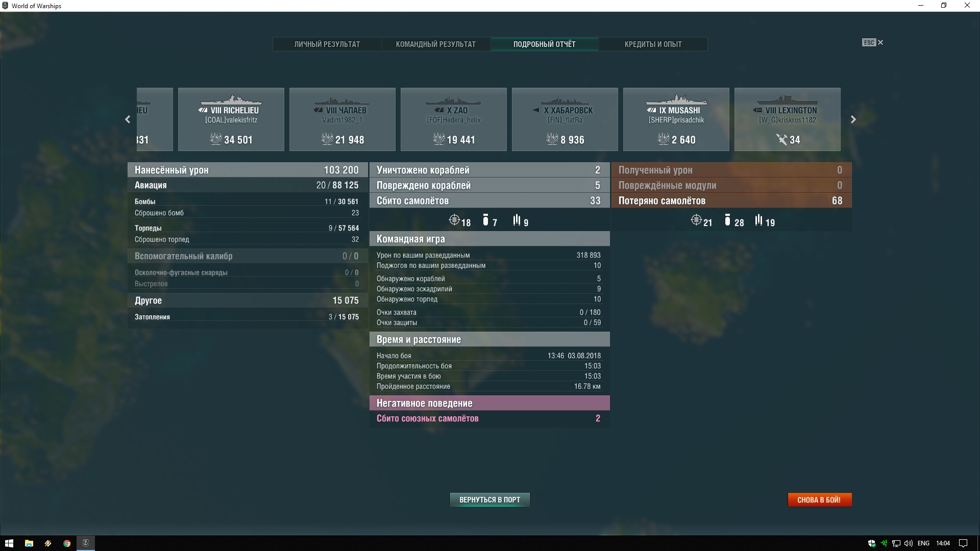Open the ЛИЧНЫЙ РЕЗУЛЬТАТ tab
Screen dimensions: 980x551
[327, 44]
